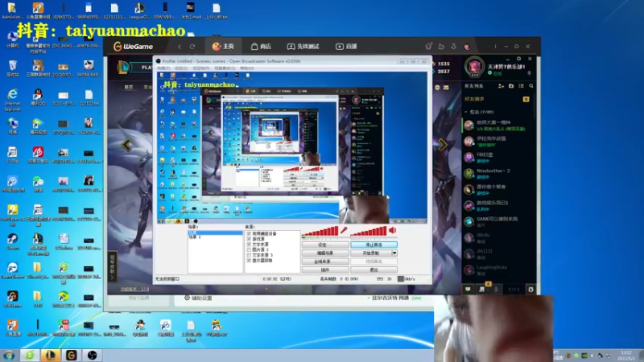
Task: Open the League of Legends logo in client
Action: (x=123, y=68)
